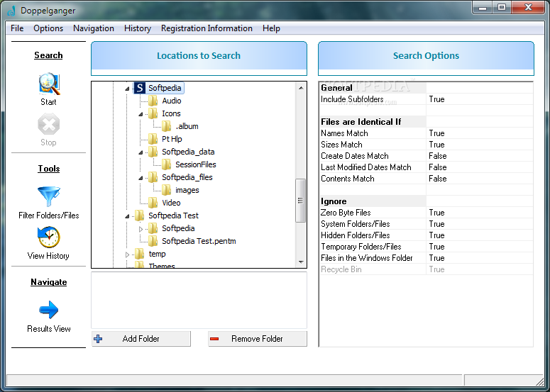Click the SessionFiles folder icon
Image resolution: width=550 pixels, height=392 pixels.
click(166, 164)
